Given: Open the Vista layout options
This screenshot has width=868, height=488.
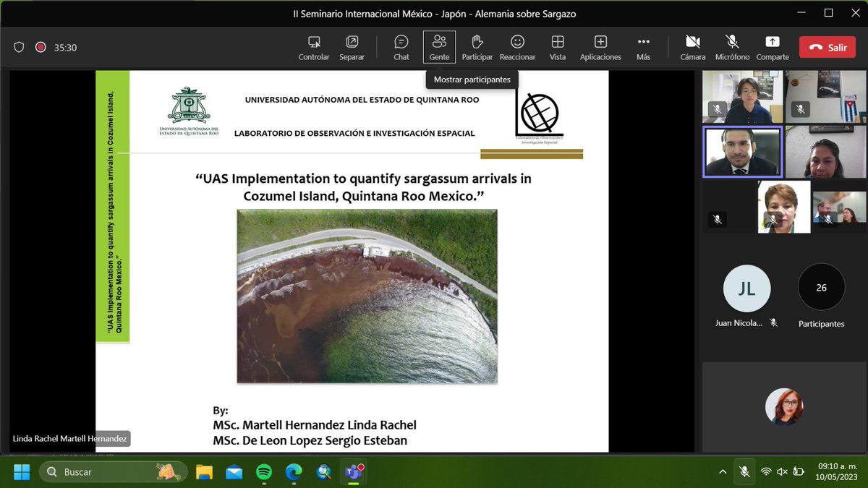Looking at the screenshot, I should 557,47.
